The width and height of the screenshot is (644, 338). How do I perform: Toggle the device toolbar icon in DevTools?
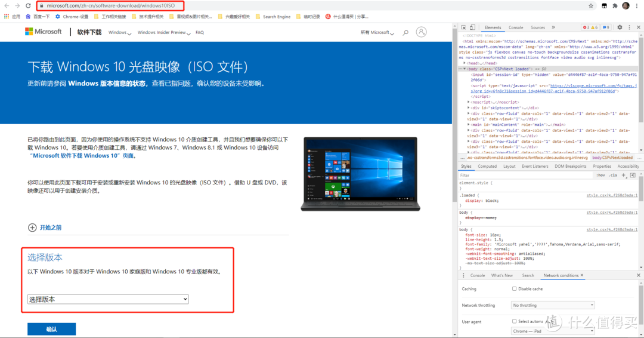[473, 27]
